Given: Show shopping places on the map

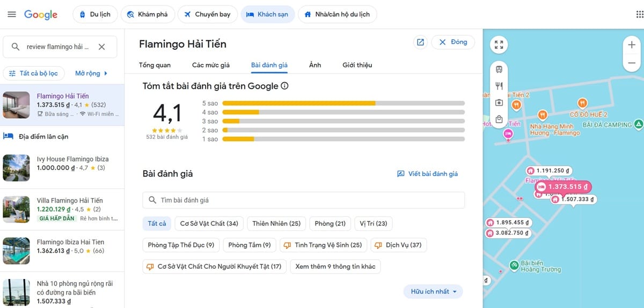Looking at the screenshot, I should click(499, 119).
